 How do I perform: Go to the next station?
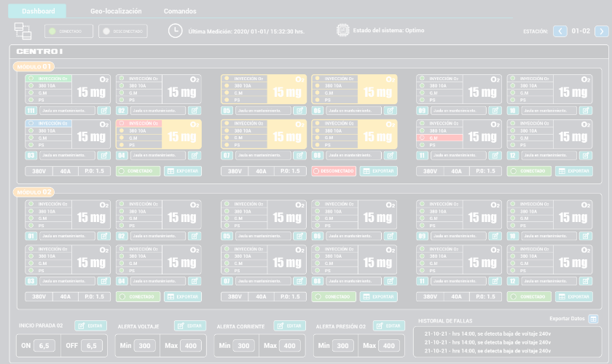(601, 31)
